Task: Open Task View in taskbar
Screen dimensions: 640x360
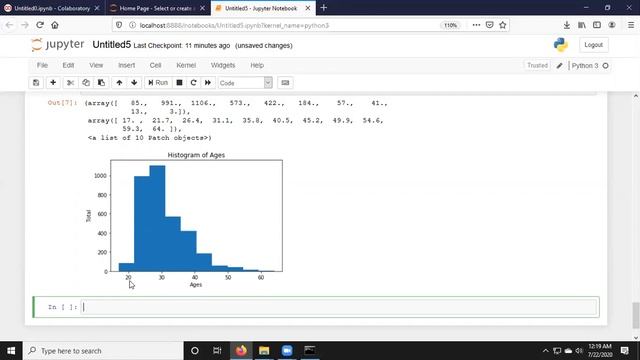Action: 217,351
